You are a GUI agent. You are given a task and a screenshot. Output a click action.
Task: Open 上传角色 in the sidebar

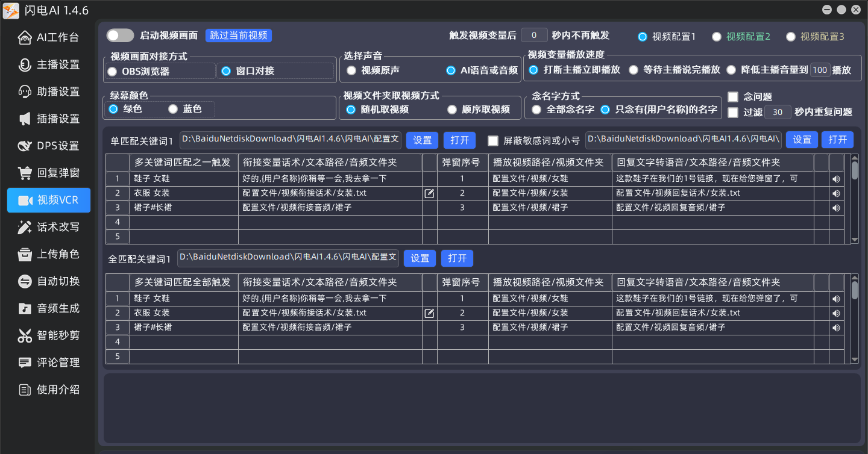click(49, 254)
